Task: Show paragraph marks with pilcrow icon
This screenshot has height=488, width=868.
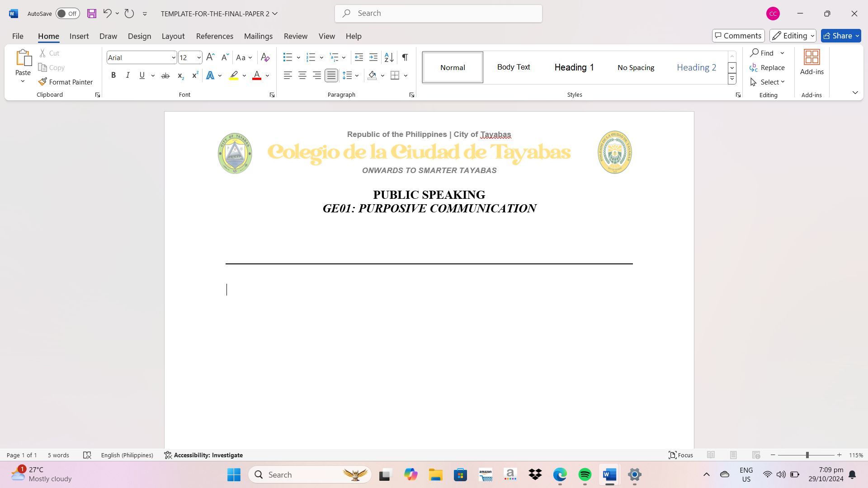Action: point(405,57)
